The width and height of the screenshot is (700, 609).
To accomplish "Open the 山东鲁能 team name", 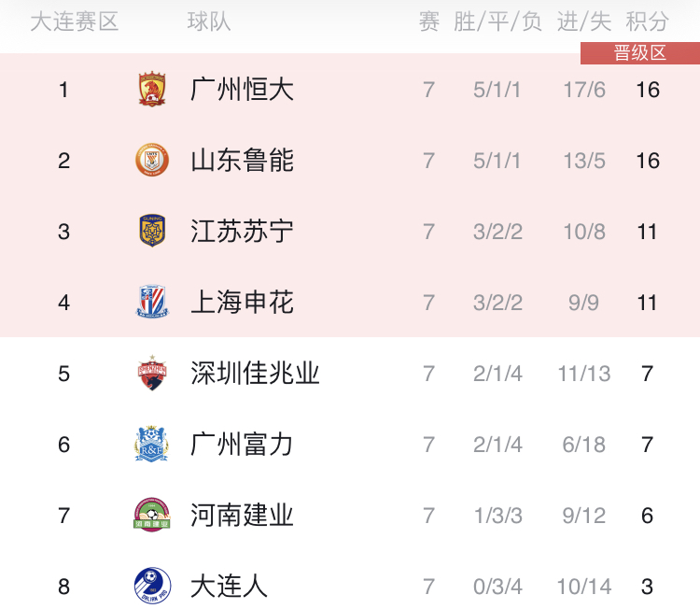I will [242, 161].
